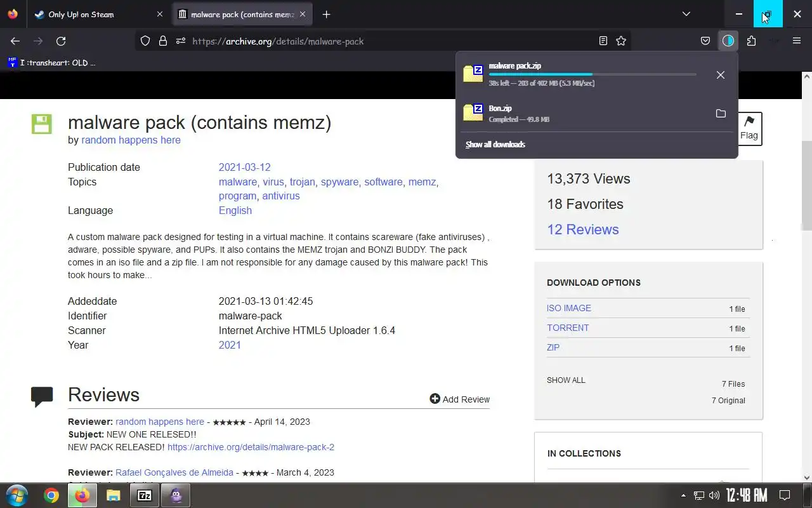Open the malware-pack-2 archive link
The height and width of the screenshot is (508, 812).
click(x=251, y=447)
